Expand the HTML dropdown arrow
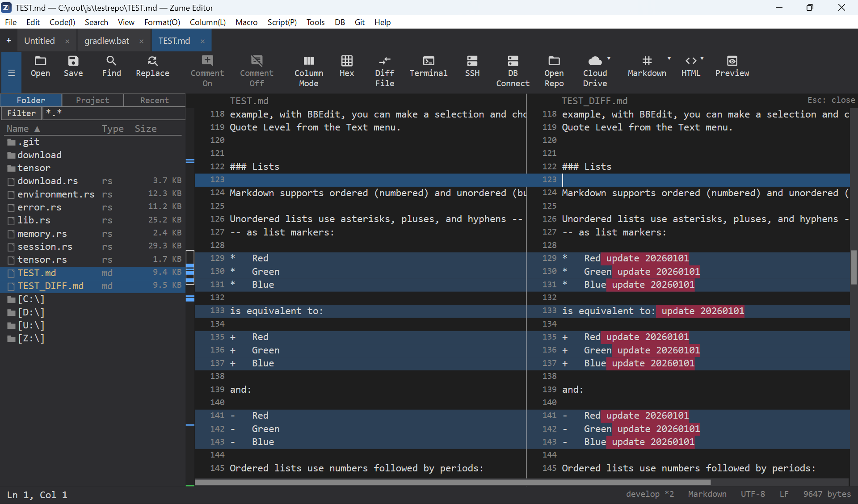 pyautogui.click(x=702, y=59)
